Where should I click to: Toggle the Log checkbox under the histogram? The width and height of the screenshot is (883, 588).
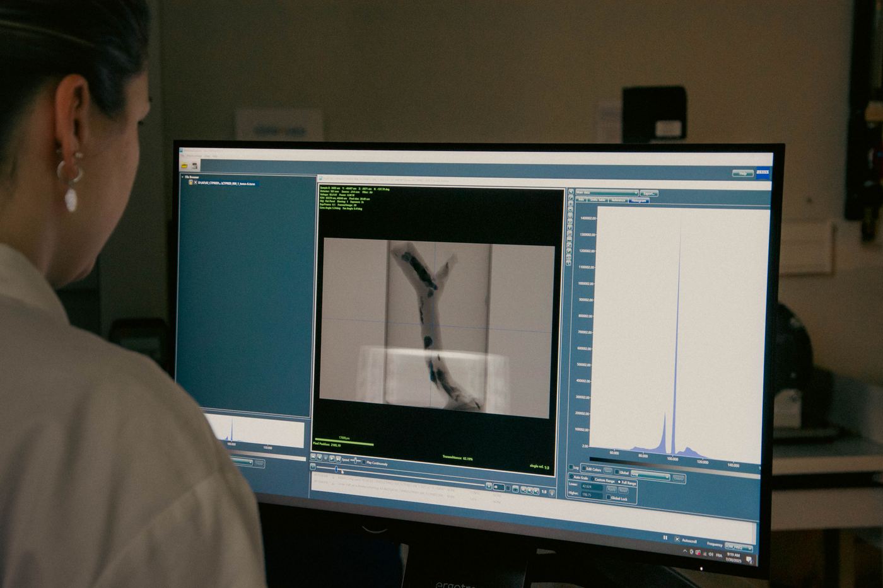pyautogui.click(x=571, y=467)
